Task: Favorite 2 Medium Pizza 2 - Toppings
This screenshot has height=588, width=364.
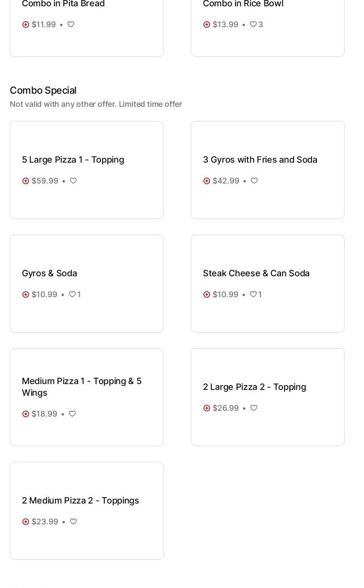Action: pos(73,521)
